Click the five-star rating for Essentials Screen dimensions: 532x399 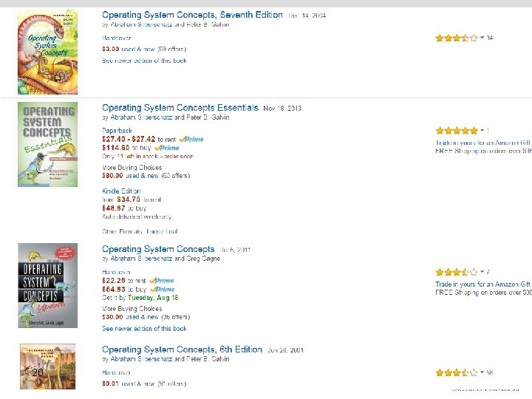(x=456, y=131)
